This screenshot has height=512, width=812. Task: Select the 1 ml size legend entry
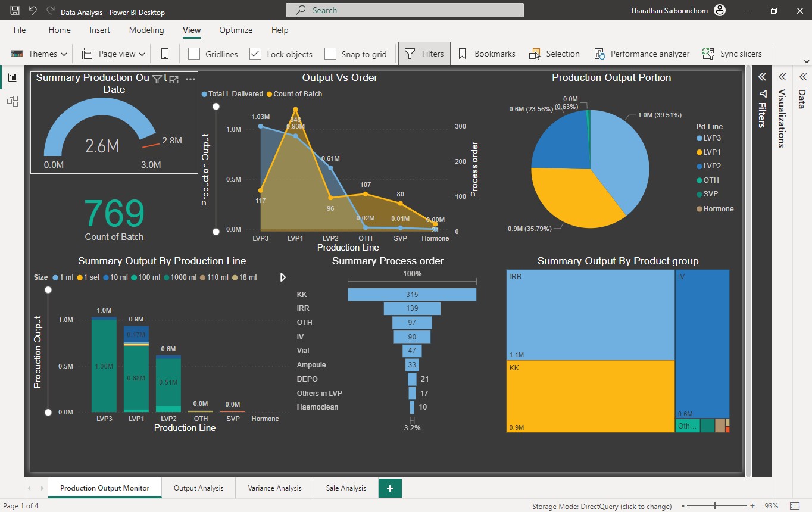point(62,277)
